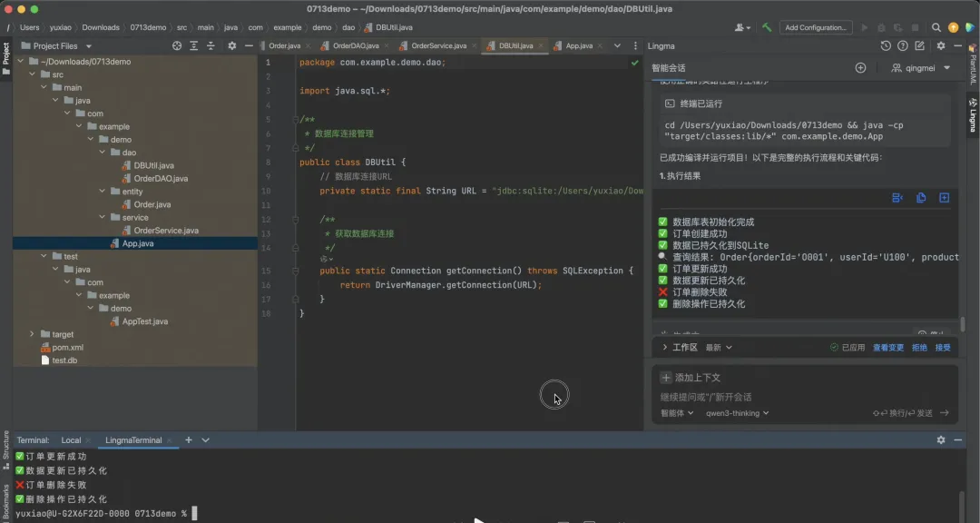
Task: Select the locate-in-project target icon
Action: pyautogui.click(x=177, y=45)
